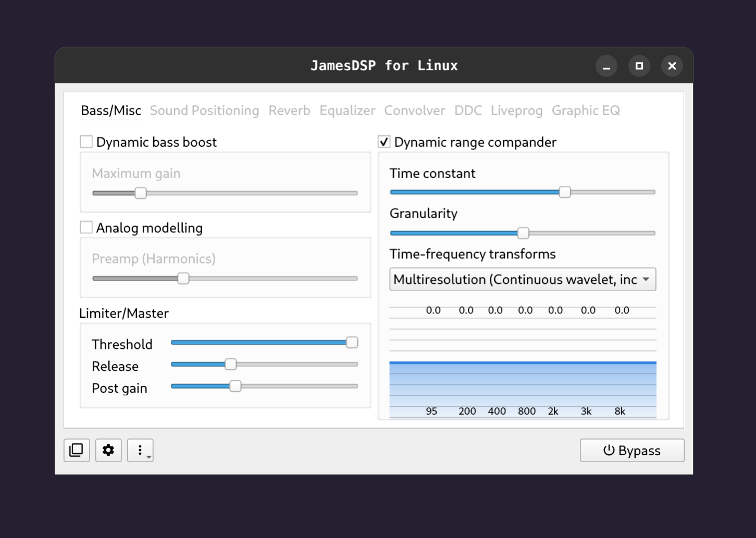The height and width of the screenshot is (538, 756).
Task: Switch to the Reverb tab
Action: [x=289, y=110]
